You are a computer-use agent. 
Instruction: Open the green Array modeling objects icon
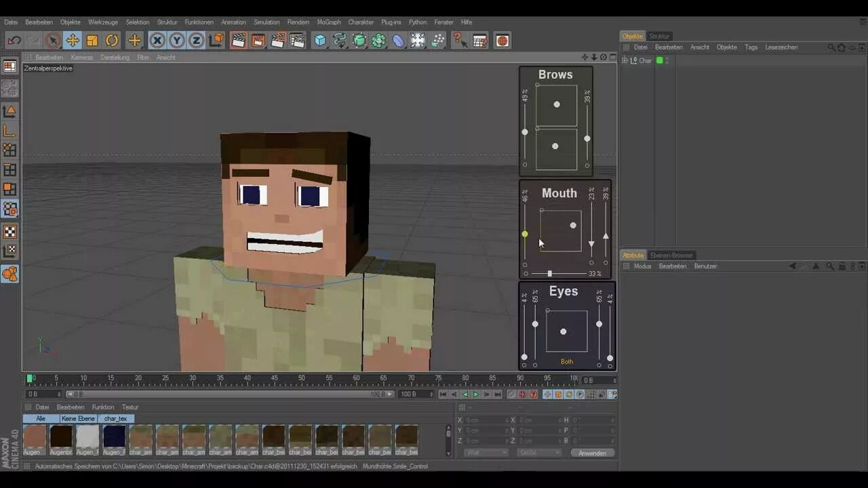[379, 41]
